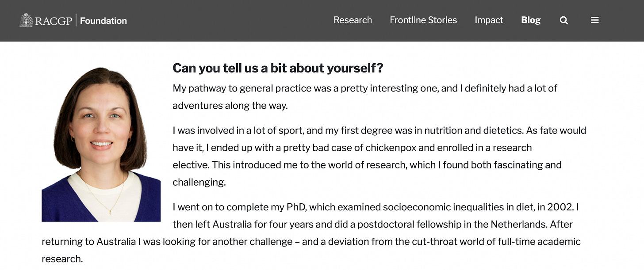Click the line beginning 'returning to Australia'
This screenshot has width=644, height=270.
point(311,242)
